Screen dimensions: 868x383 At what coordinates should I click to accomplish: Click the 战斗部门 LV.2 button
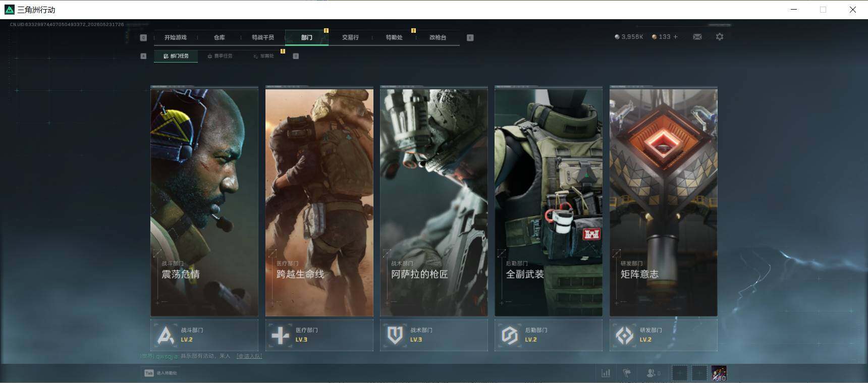click(x=204, y=335)
